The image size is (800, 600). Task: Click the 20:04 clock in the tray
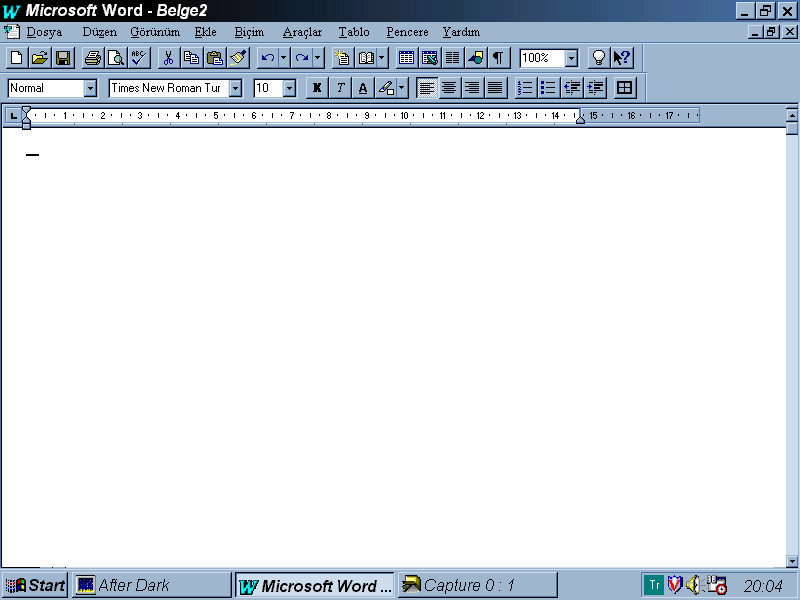tap(763, 586)
